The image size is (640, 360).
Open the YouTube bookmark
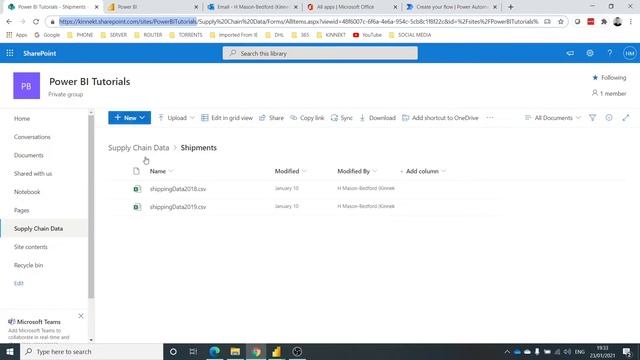pos(367,35)
